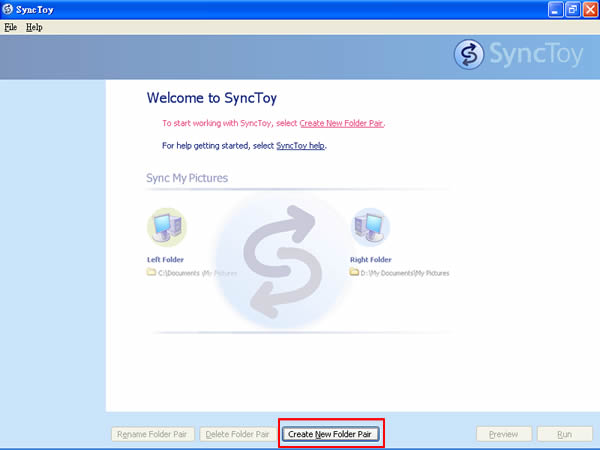Open the Help menu
The height and width of the screenshot is (450, 600).
pos(34,27)
